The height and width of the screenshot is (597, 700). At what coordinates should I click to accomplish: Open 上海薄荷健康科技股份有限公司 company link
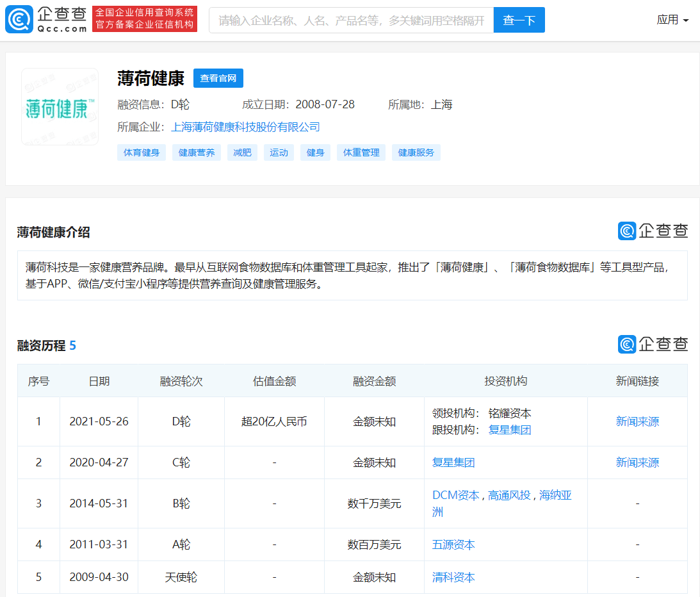(245, 127)
